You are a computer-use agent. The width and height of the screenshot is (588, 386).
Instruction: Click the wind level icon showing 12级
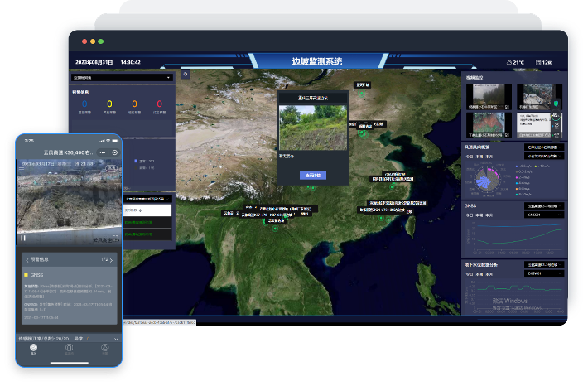[538, 62]
